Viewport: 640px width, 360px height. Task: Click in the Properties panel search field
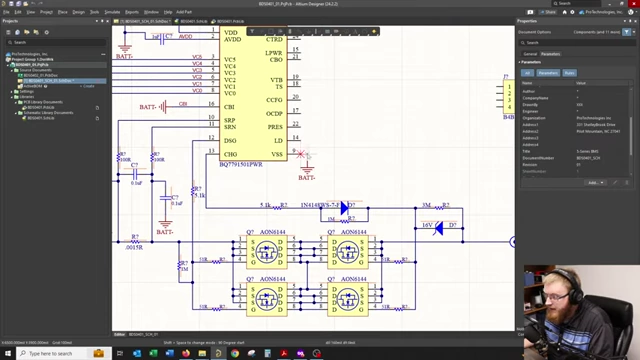576,43
